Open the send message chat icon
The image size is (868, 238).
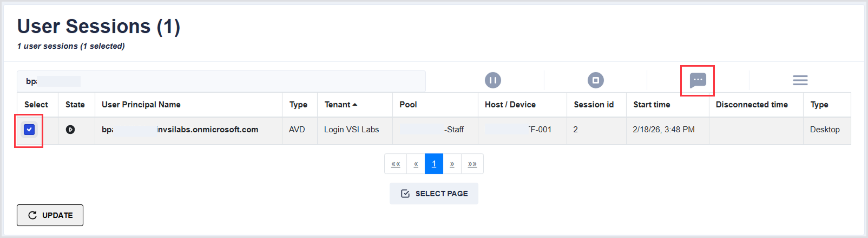click(x=698, y=81)
